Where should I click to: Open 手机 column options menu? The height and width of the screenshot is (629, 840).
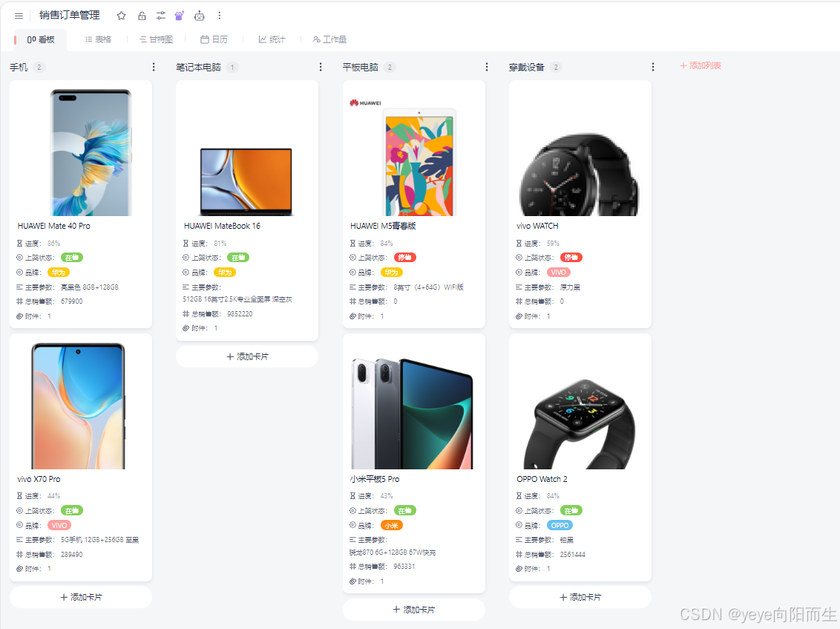click(x=154, y=67)
